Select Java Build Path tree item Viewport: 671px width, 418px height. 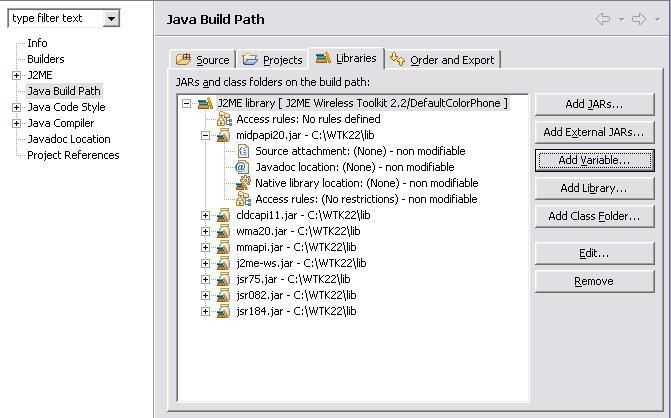(64, 91)
